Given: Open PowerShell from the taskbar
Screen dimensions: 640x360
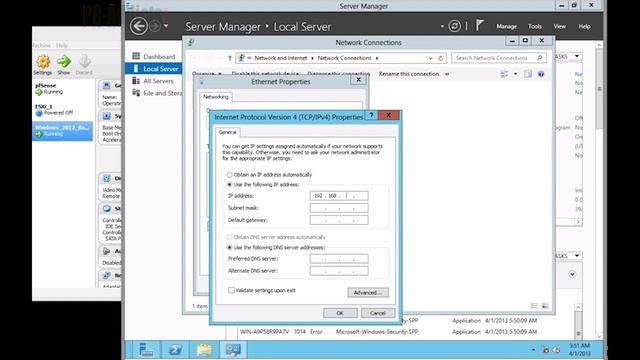Looking at the screenshot, I should pos(175,350).
